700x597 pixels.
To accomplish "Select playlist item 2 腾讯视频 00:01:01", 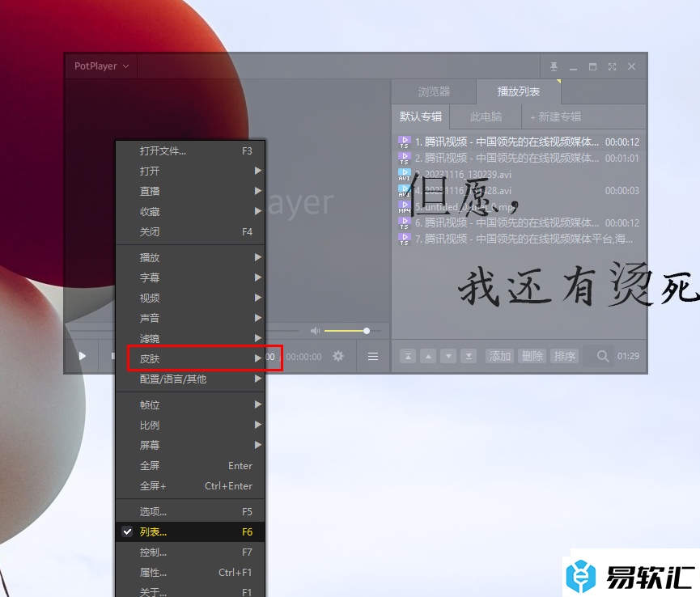I will [519, 158].
